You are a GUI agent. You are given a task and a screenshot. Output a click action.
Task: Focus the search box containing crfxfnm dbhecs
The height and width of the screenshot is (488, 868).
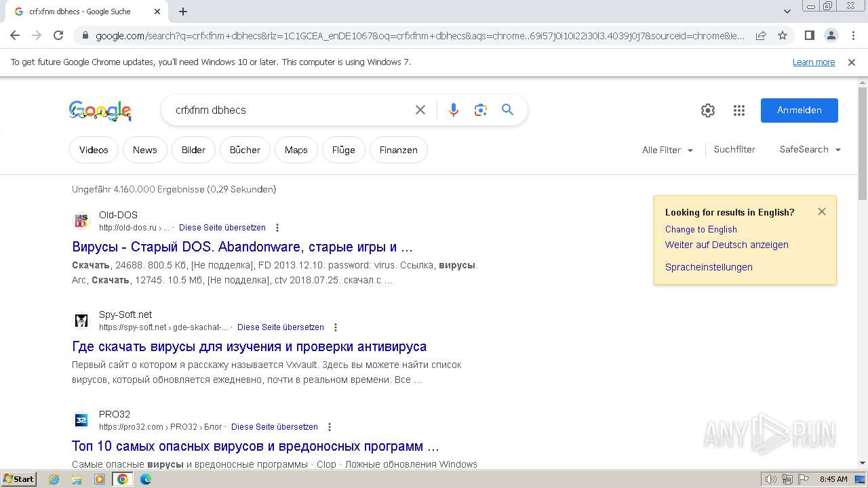point(288,110)
